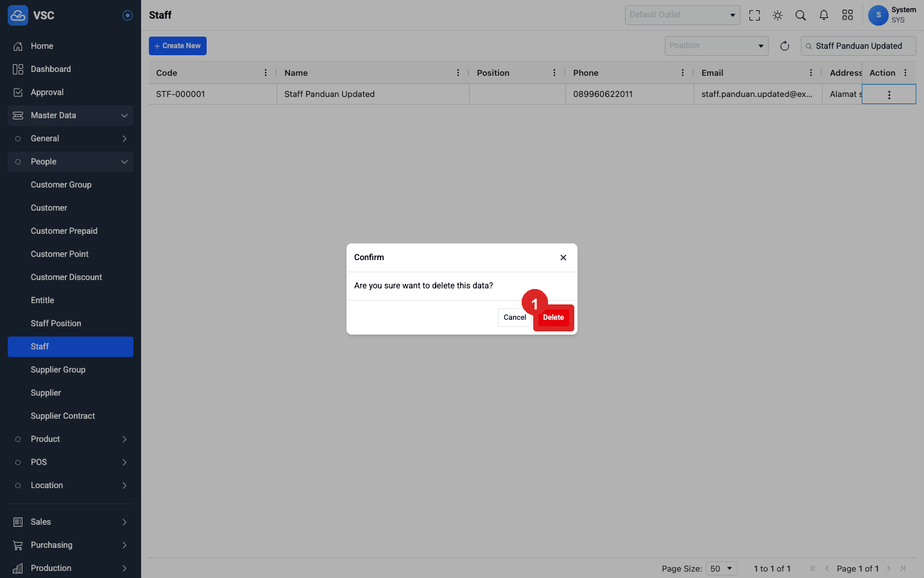924x578 pixels.
Task: Open Entitle page
Action: coord(71,301)
